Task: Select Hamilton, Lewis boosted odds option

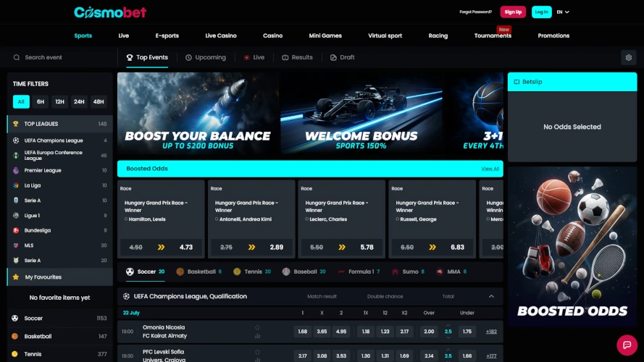Action: [x=145, y=219]
